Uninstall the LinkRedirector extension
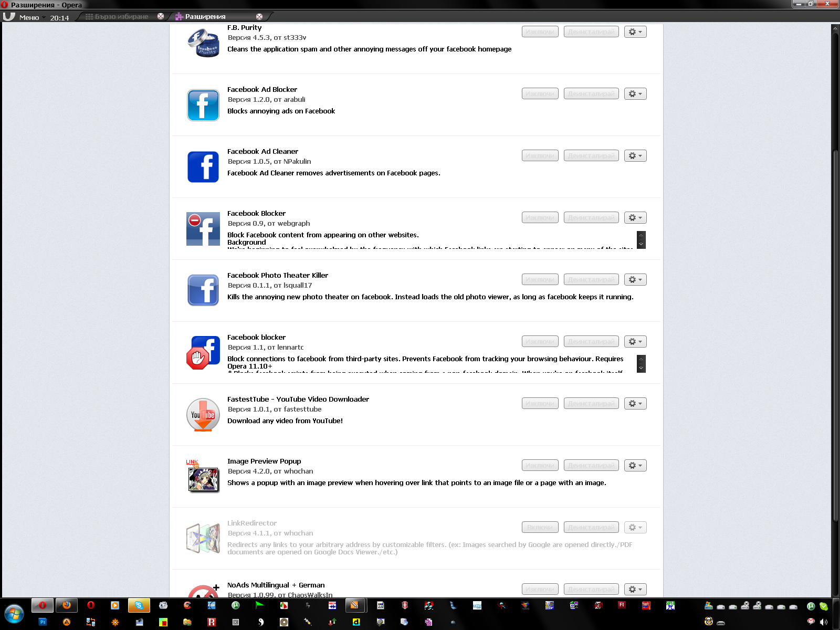This screenshot has height=630, width=840. coord(591,528)
